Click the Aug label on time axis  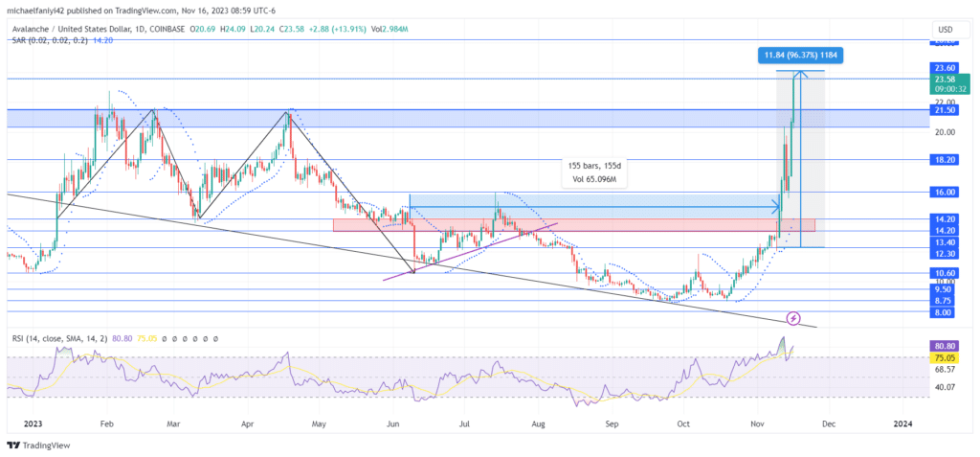click(539, 423)
